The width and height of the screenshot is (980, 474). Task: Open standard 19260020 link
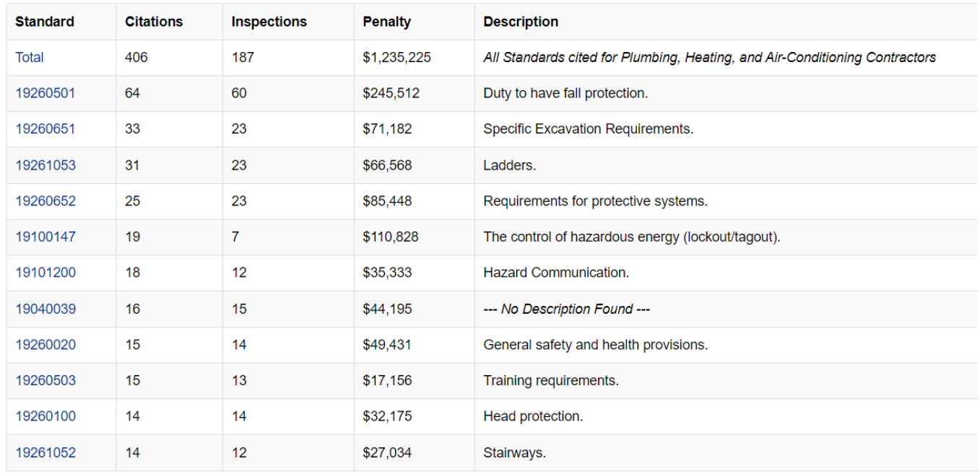pos(45,345)
